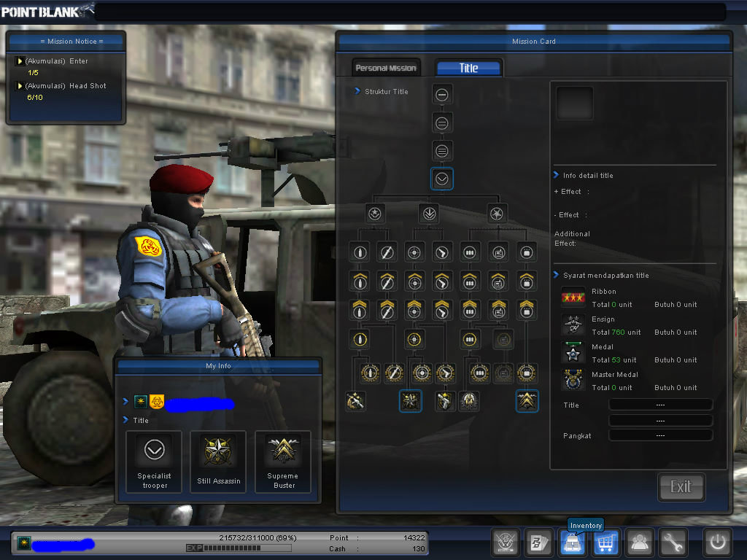Select the highlighted checkmark Specialist trooper node
The image size is (747, 560).
click(441, 179)
